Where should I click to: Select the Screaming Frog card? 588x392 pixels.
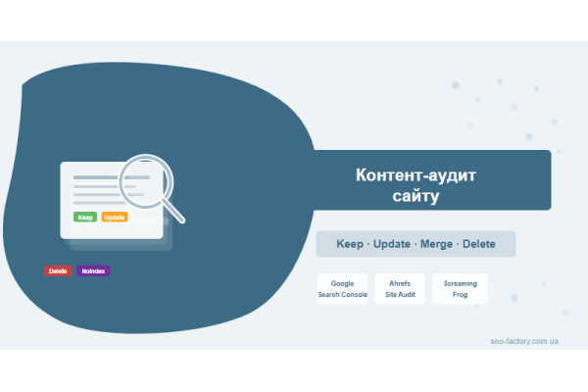click(x=461, y=289)
